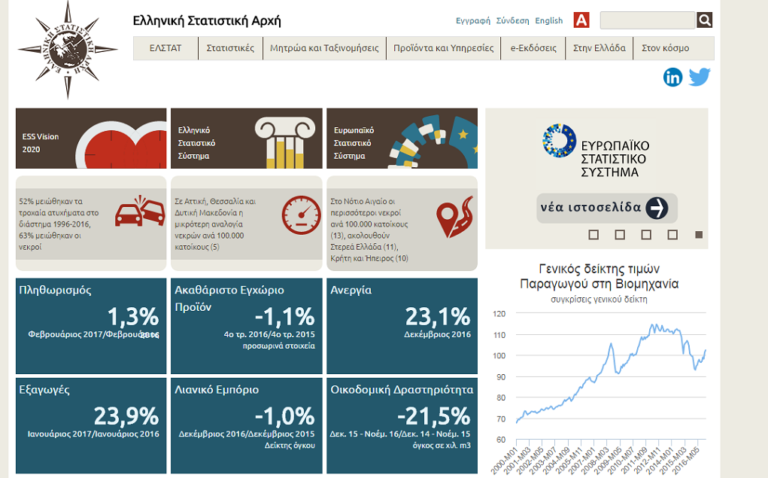Click the map pin road icon
768x478 pixels.
click(455, 217)
